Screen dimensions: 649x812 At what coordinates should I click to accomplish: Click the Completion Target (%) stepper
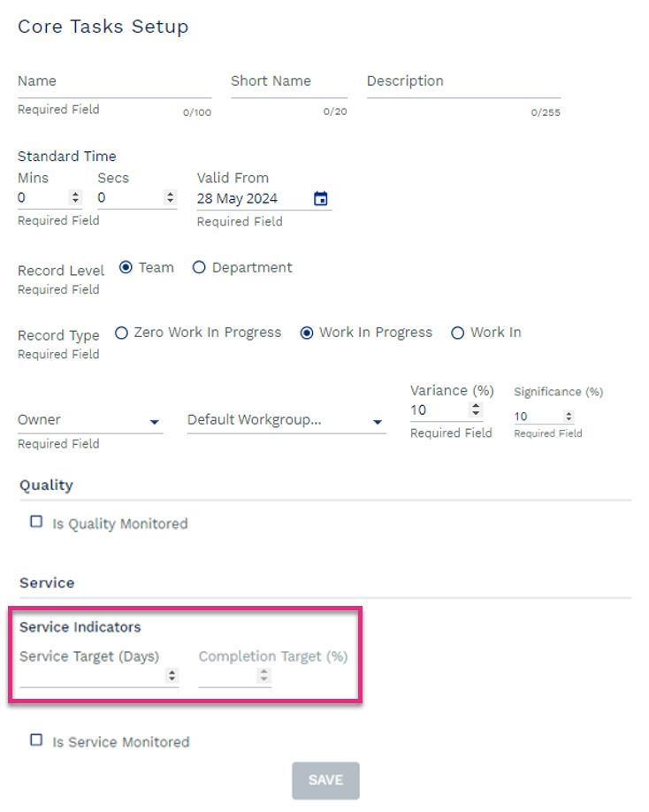tap(264, 675)
